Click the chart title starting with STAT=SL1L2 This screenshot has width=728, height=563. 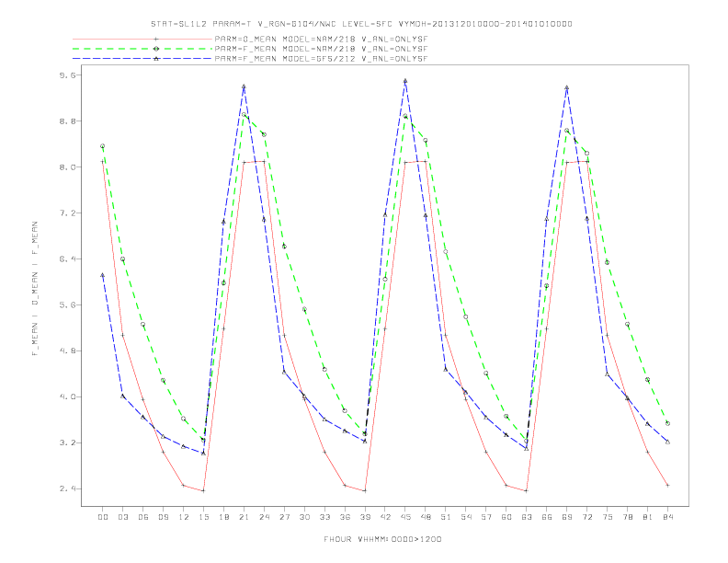coord(361,24)
